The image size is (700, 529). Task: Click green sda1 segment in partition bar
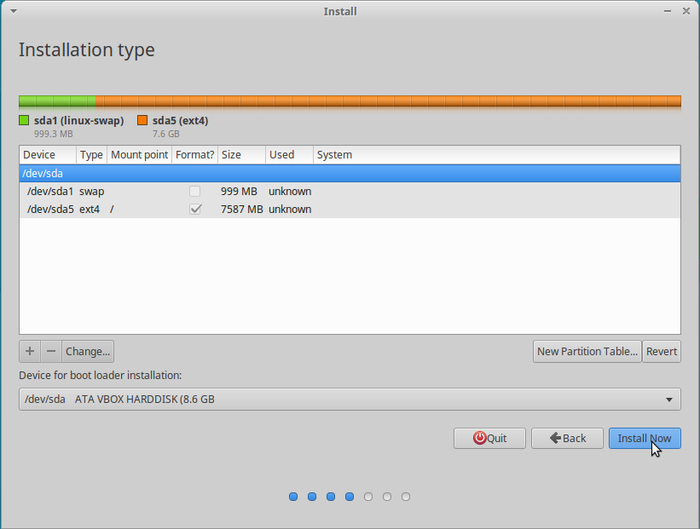pyautogui.click(x=57, y=101)
